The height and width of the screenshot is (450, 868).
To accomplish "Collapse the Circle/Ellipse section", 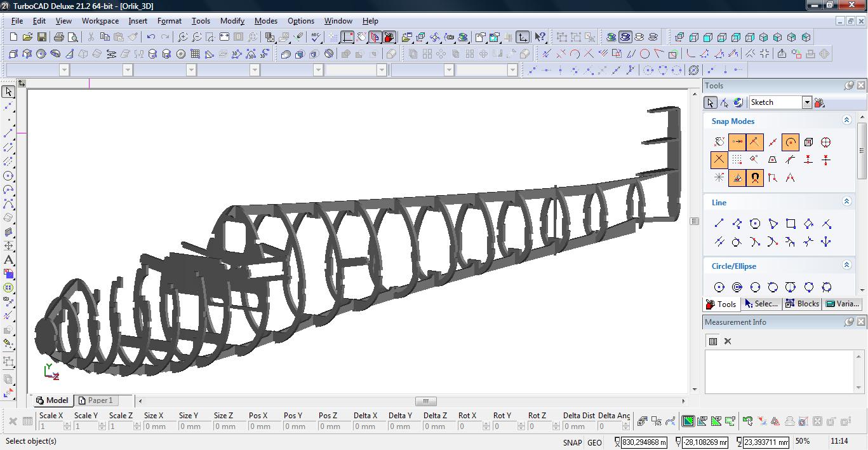I will [x=846, y=265].
